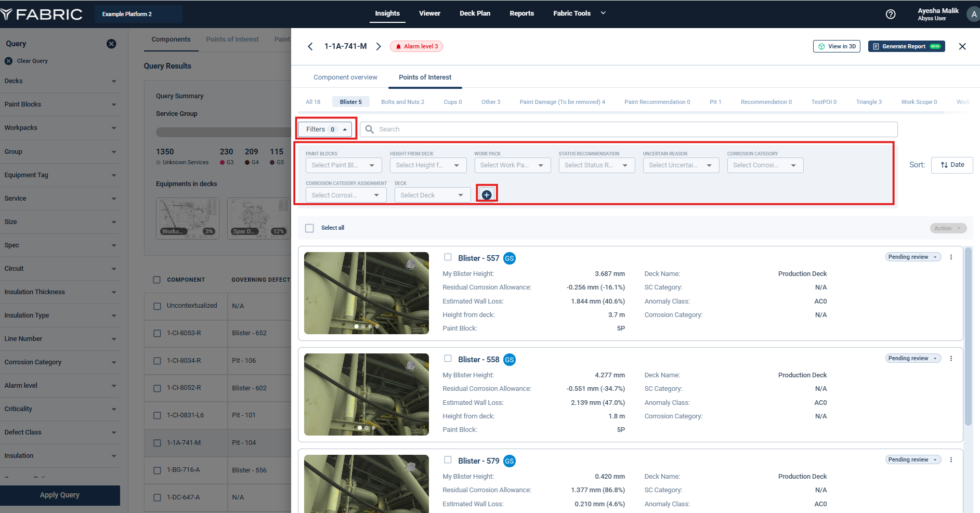Viewport: 980px width, 513px height.
Task: Click the add filter plus icon
Action: pos(487,195)
